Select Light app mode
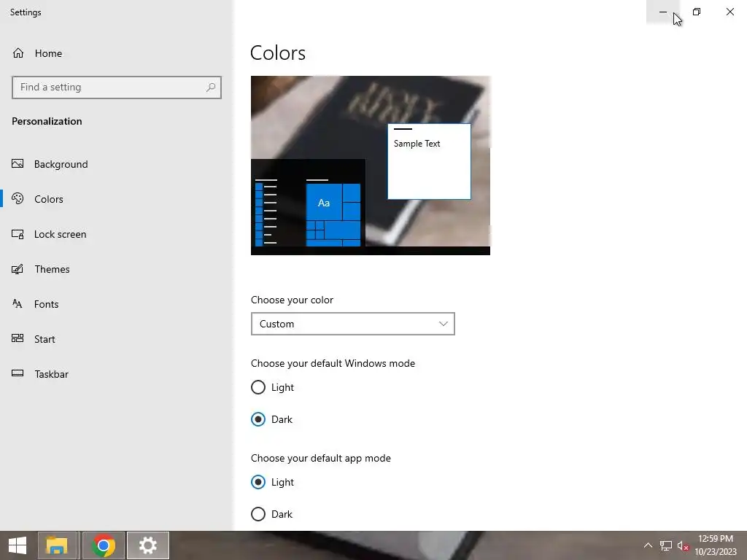The image size is (747, 560). (x=258, y=482)
